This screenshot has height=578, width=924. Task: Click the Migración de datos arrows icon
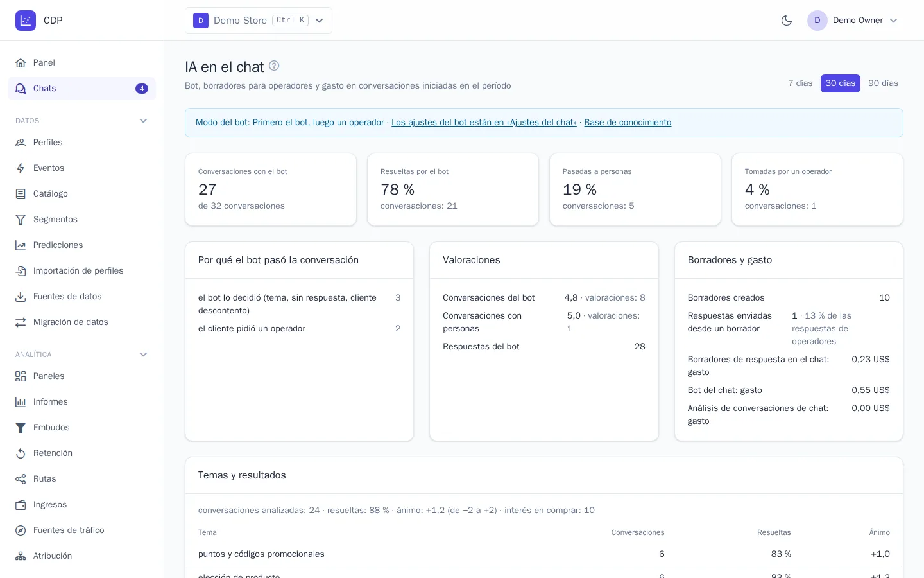21,322
